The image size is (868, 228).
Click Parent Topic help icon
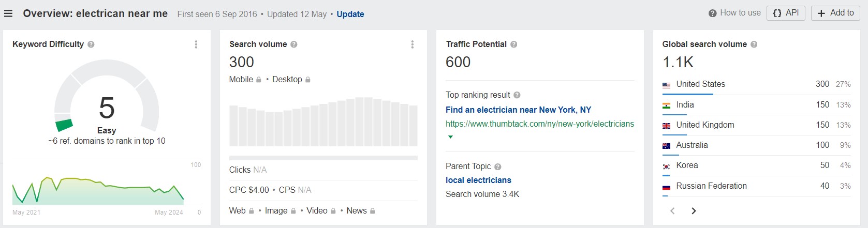[498, 166]
